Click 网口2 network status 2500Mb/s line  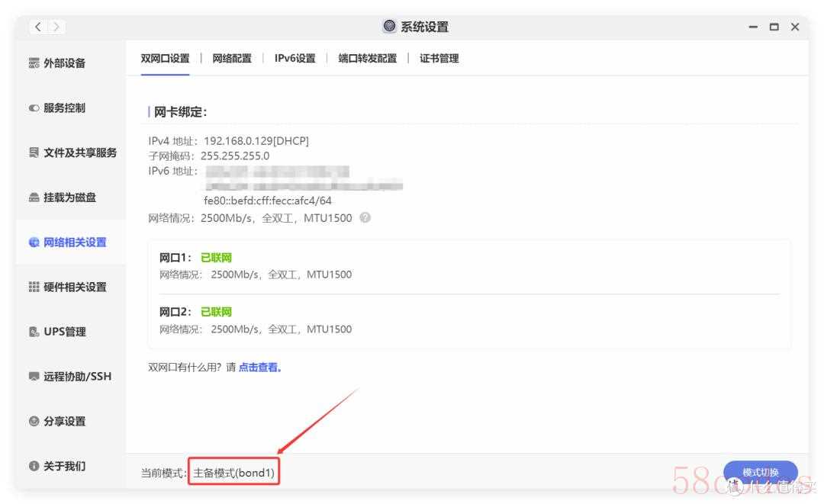tap(256, 329)
